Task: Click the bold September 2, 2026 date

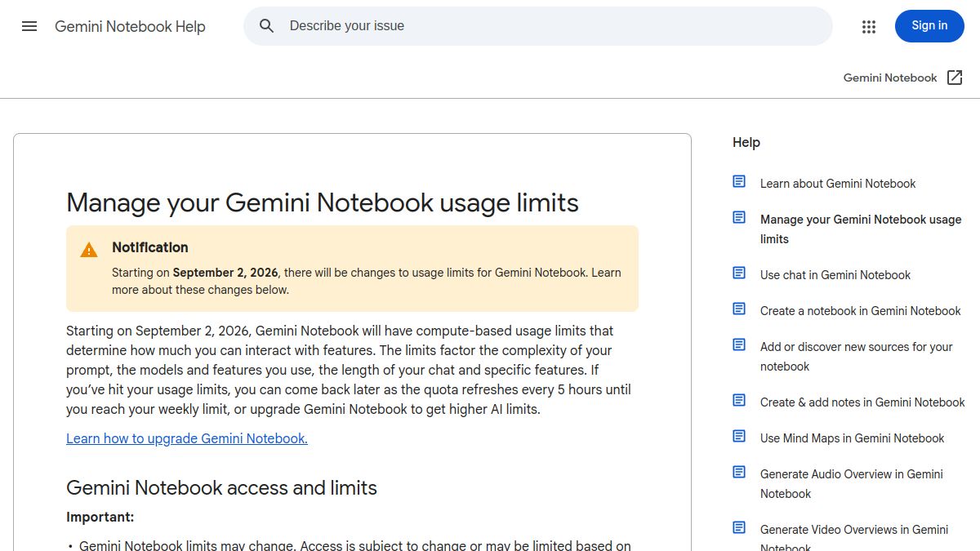Action: (225, 273)
